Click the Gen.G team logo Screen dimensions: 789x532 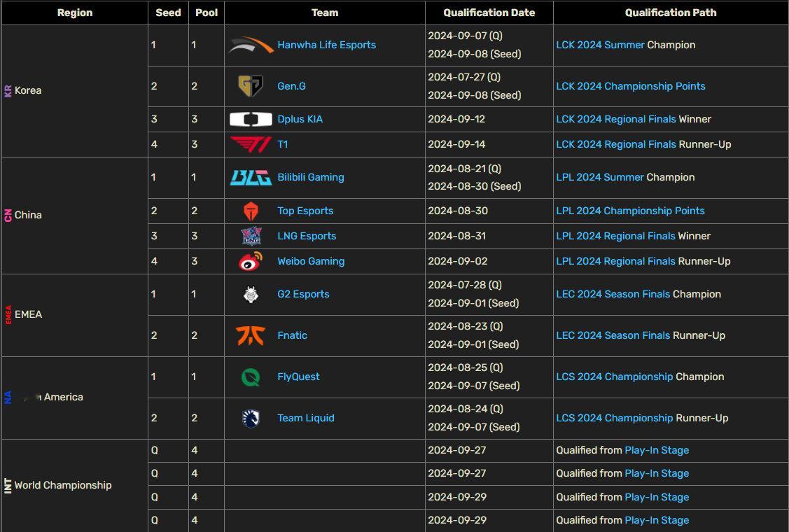pyautogui.click(x=251, y=86)
